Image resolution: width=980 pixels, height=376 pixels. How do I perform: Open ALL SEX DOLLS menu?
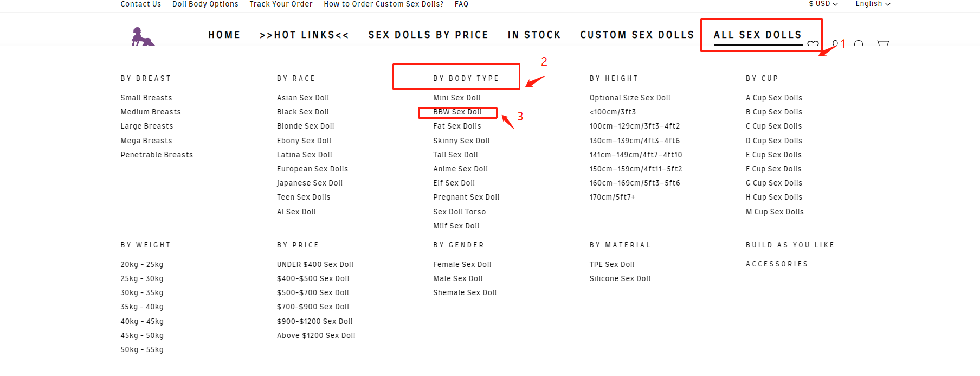[x=757, y=35]
